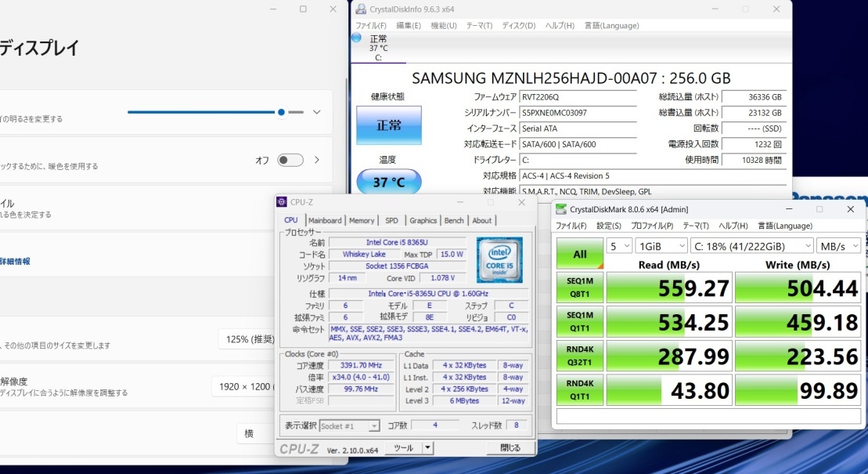Open the ツール dropdown arrow in CPU-Z
The image size is (868, 474).
click(427, 448)
